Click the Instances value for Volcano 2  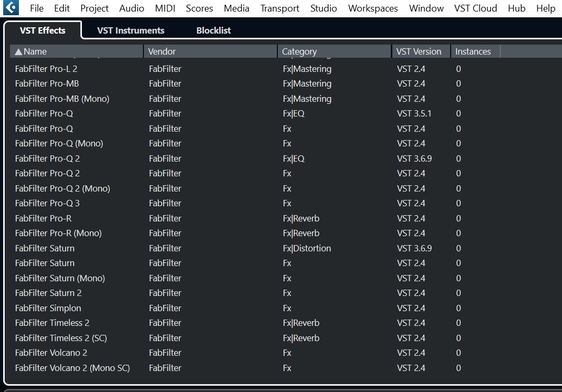pyautogui.click(x=458, y=353)
